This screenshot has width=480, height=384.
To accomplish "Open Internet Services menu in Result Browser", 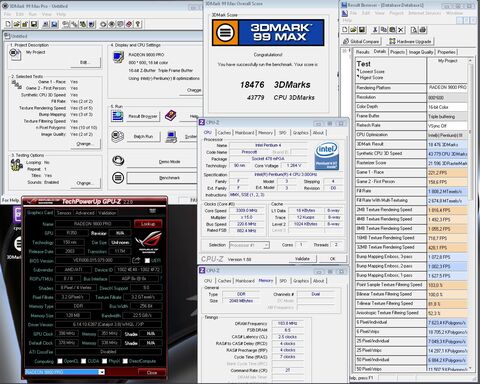I will click(424, 13).
